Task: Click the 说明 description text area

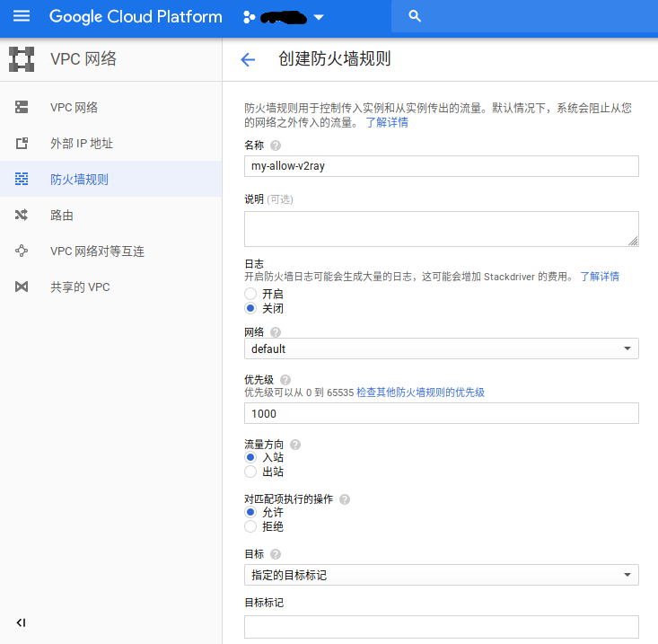Action: click(x=441, y=228)
